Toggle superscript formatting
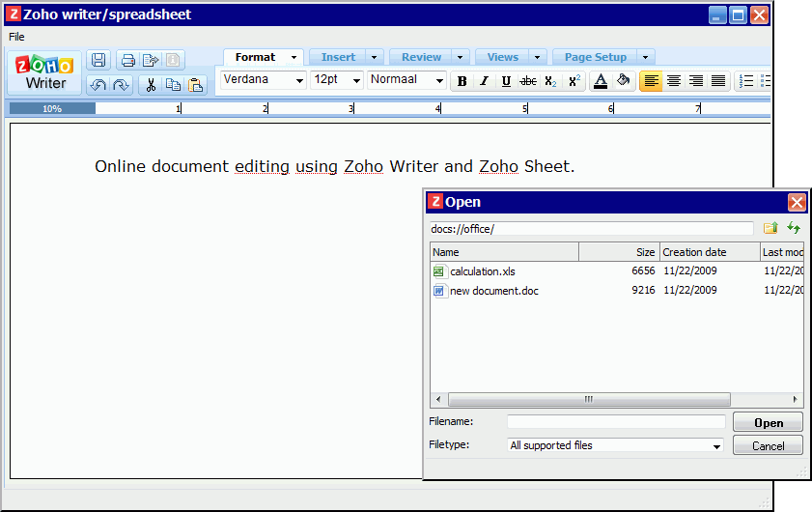Image resolution: width=812 pixels, height=512 pixels. tap(574, 81)
